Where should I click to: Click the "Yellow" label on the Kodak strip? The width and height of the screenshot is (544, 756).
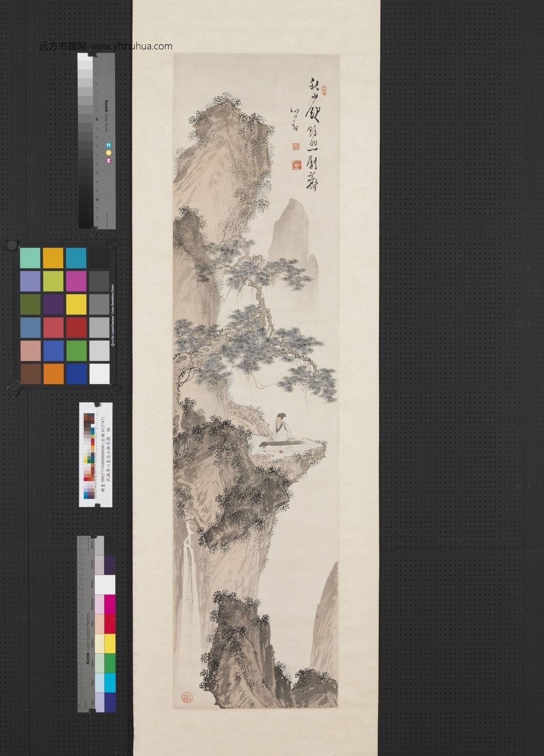coord(92,643)
